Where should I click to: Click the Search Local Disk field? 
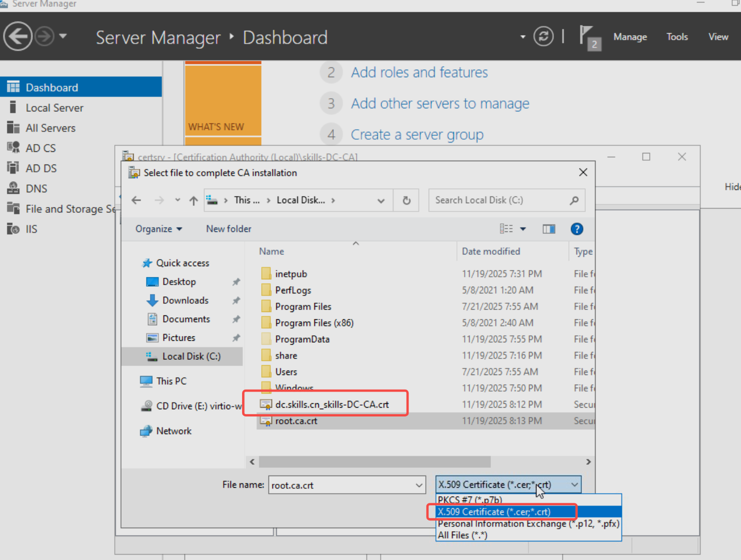[506, 200]
